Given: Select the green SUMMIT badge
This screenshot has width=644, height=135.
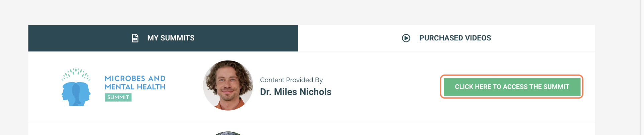Looking at the screenshot, I should click(x=118, y=97).
